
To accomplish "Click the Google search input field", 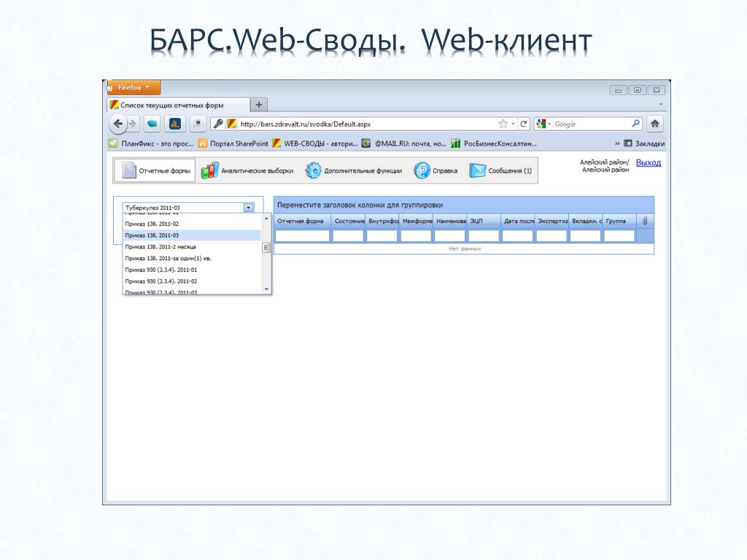I will pyautogui.click(x=591, y=124).
